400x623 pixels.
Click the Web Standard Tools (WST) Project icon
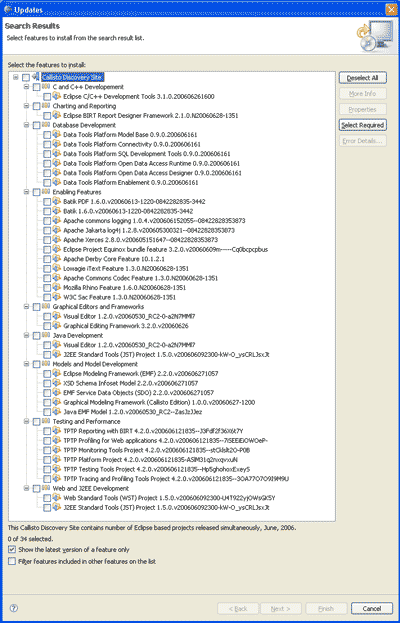tap(56, 497)
